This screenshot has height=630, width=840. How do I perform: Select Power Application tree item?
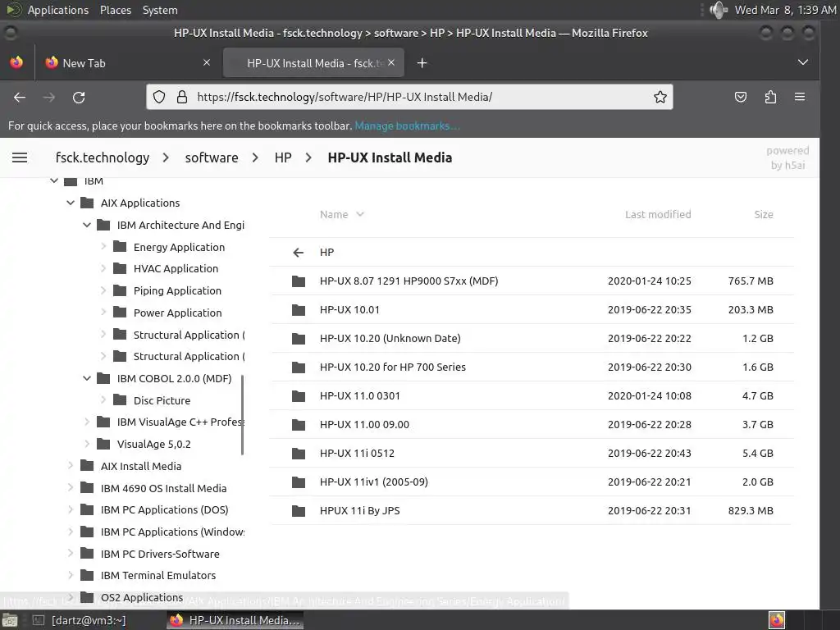pos(177,313)
